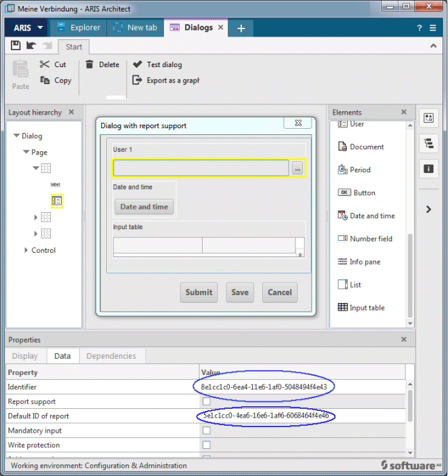
Task: Click the Elements panel scrollbar down arrow
Action: pos(410,323)
